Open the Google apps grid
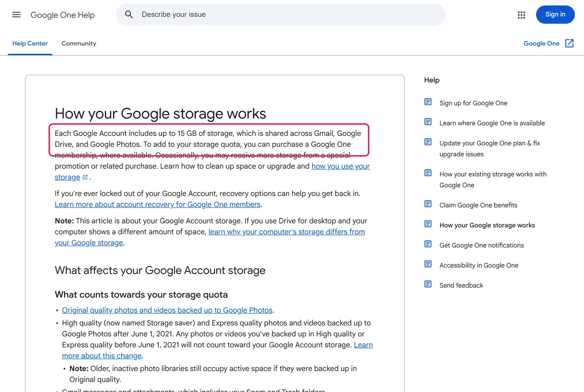 521,15
